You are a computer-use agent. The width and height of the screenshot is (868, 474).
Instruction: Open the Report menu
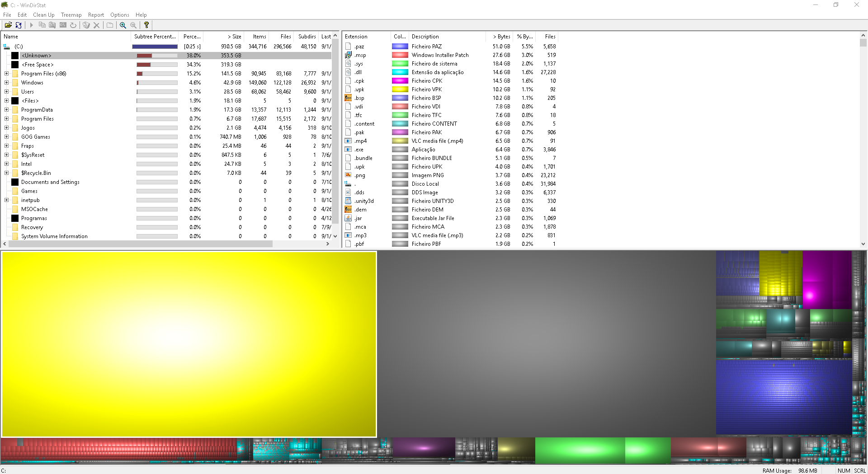[96, 15]
